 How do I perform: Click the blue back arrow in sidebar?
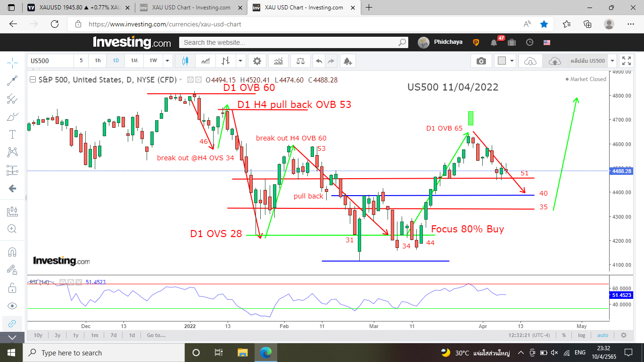[x=13, y=189]
